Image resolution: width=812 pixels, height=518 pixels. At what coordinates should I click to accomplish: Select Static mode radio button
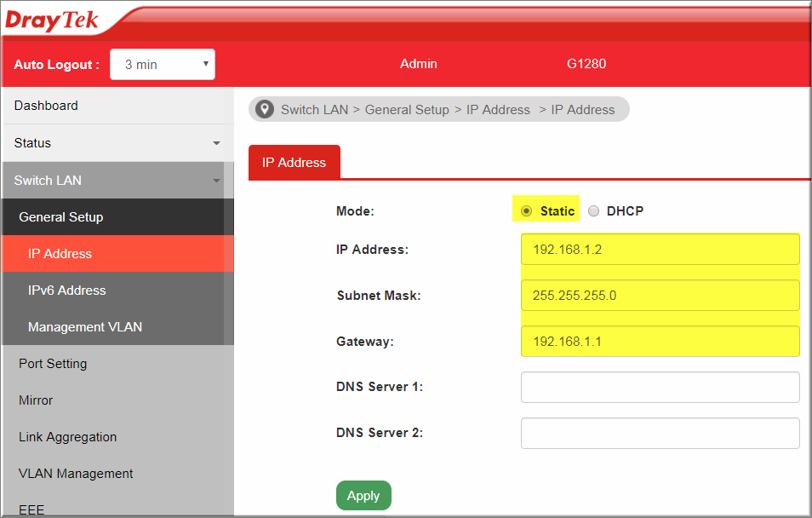pyautogui.click(x=526, y=211)
